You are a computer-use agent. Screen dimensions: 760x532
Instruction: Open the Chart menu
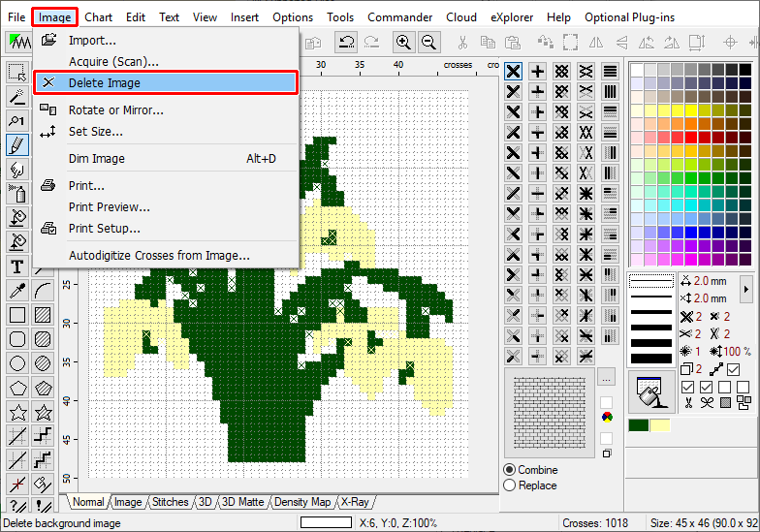tap(99, 17)
